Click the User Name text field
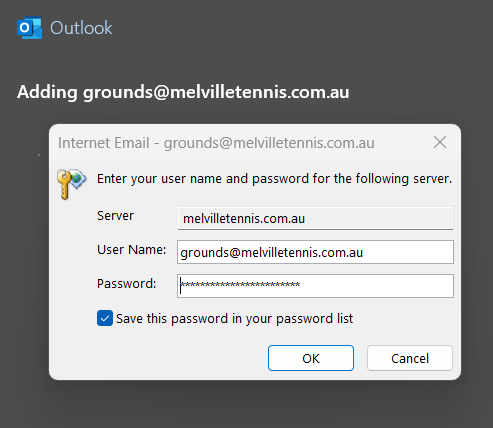Image resolution: width=493 pixels, height=428 pixels. click(x=315, y=252)
